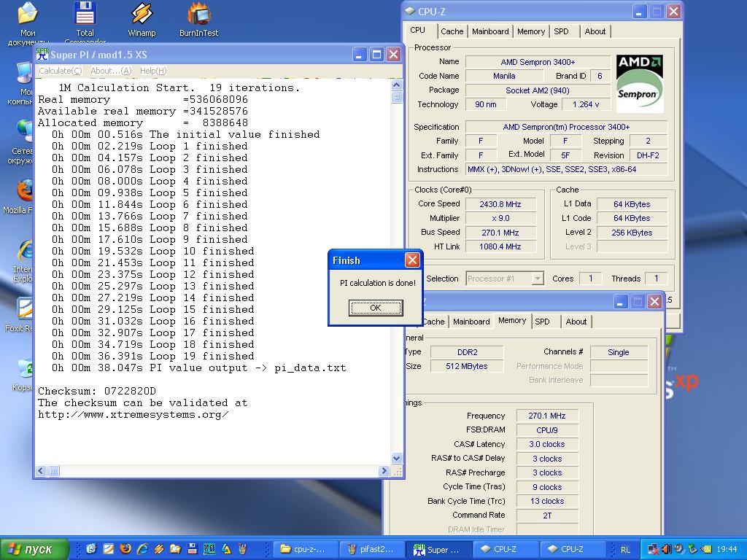Viewport: 747px width, 560px height.
Task: Click Firefox icon in quick launch bar
Action: (125, 549)
